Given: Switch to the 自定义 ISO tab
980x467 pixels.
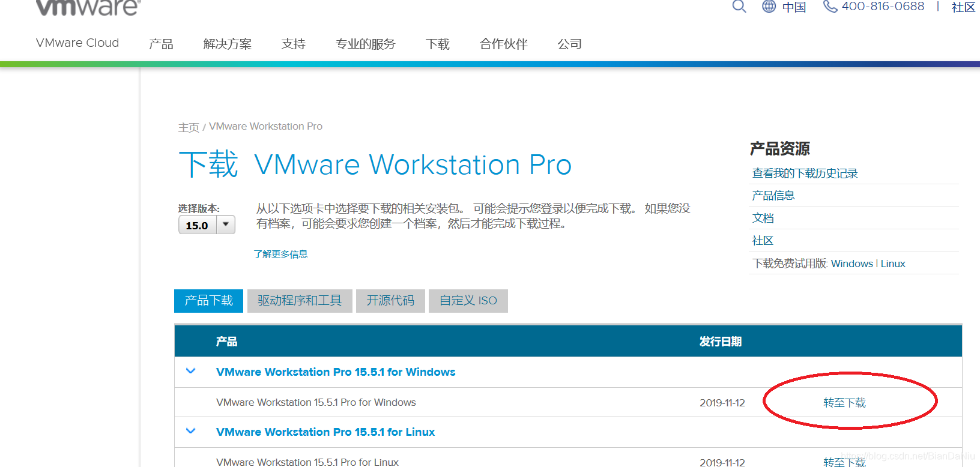Looking at the screenshot, I should (x=468, y=301).
